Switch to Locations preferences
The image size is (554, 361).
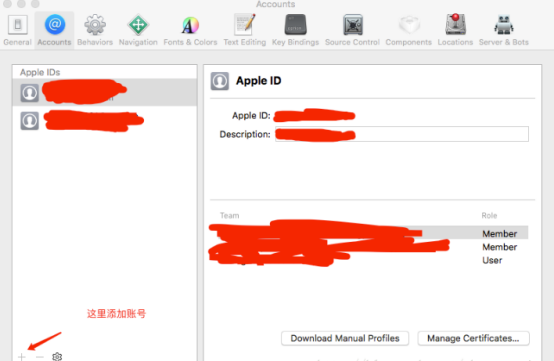(x=455, y=30)
